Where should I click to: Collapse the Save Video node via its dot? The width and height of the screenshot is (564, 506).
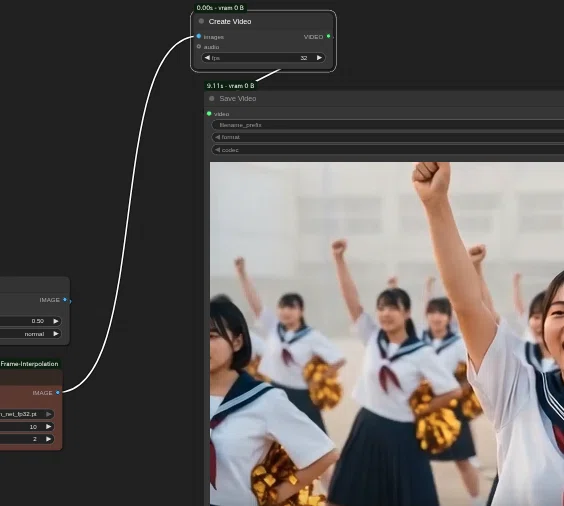212,99
